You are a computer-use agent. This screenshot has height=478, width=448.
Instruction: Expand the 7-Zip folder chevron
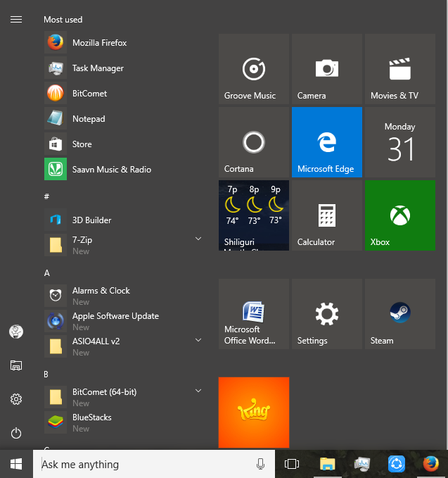click(x=198, y=239)
